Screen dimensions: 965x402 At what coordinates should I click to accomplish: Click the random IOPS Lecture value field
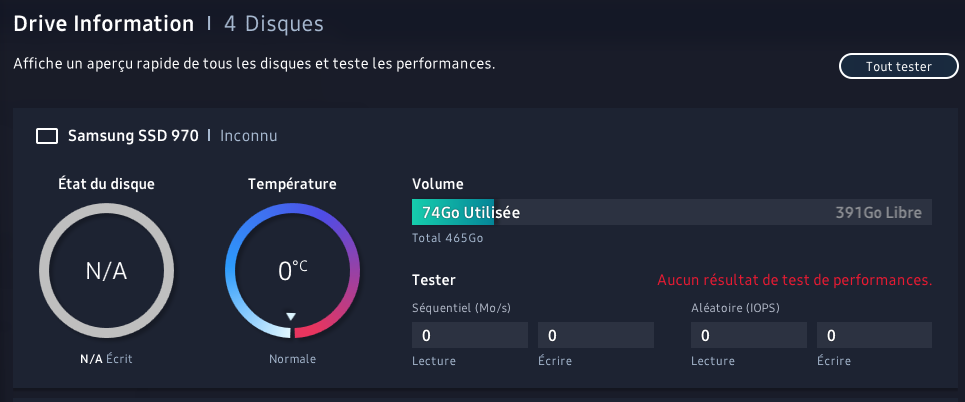tap(749, 335)
